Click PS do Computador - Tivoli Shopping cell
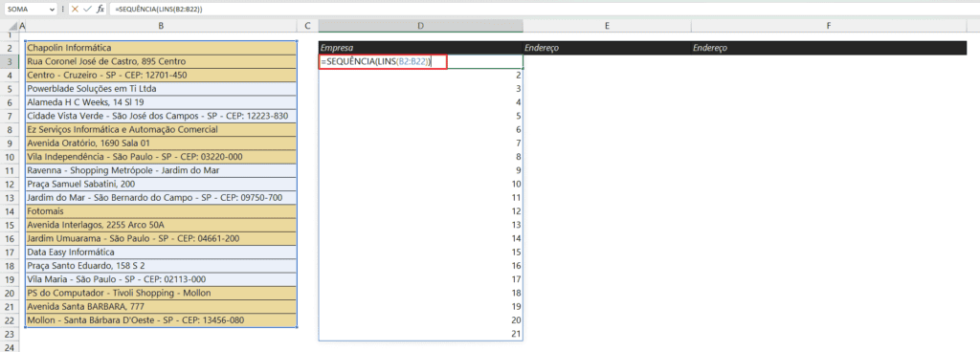This screenshot has width=980, height=352. (x=161, y=293)
